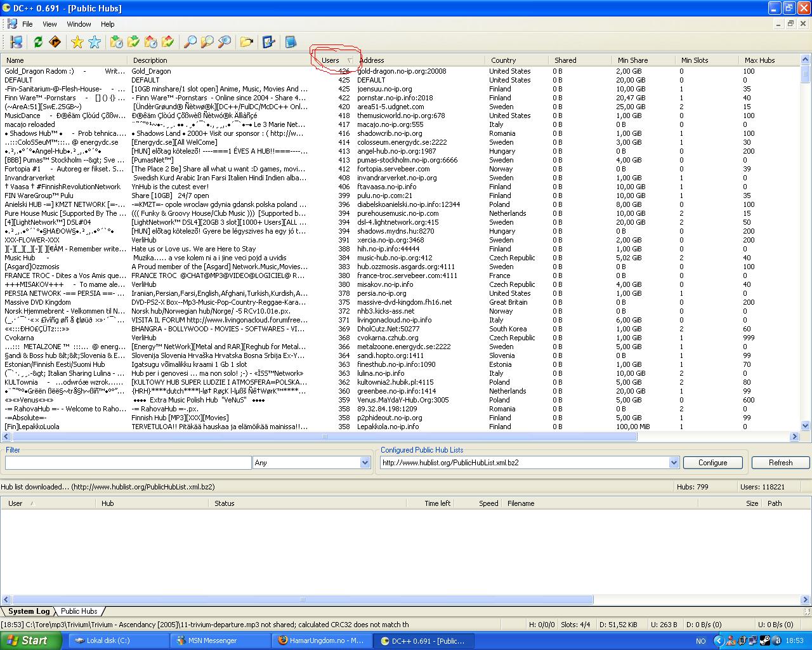The image size is (812, 650).
Task: Select the 'Invandrarverket' hub row
Action: pyautogui.click(x=400, y=178)
